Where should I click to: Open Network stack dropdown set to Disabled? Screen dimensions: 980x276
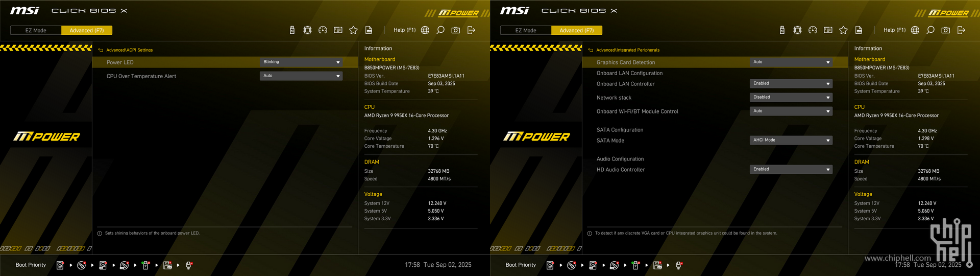pos(791,98)
